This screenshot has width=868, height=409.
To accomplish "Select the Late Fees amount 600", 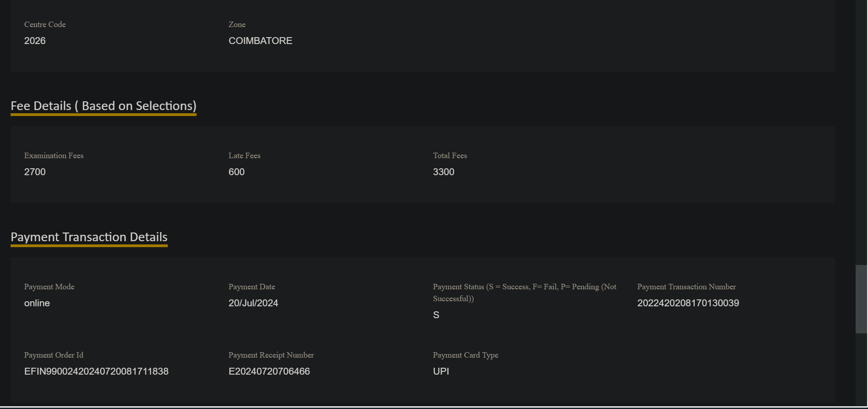I will coord(236,172).
